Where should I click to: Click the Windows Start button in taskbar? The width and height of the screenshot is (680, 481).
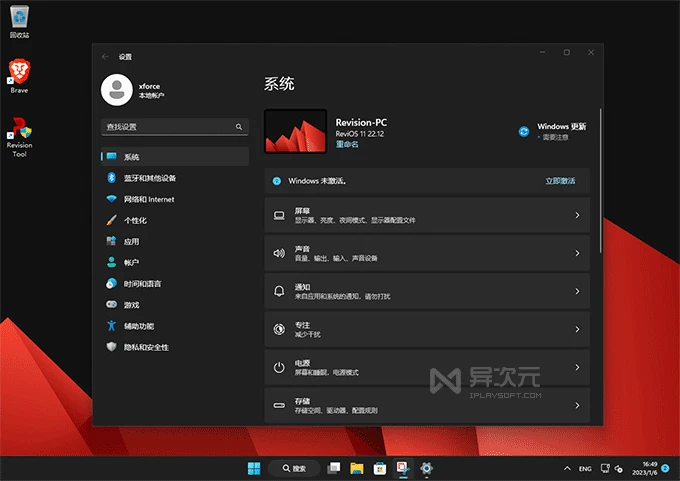[x=254, y=468]
